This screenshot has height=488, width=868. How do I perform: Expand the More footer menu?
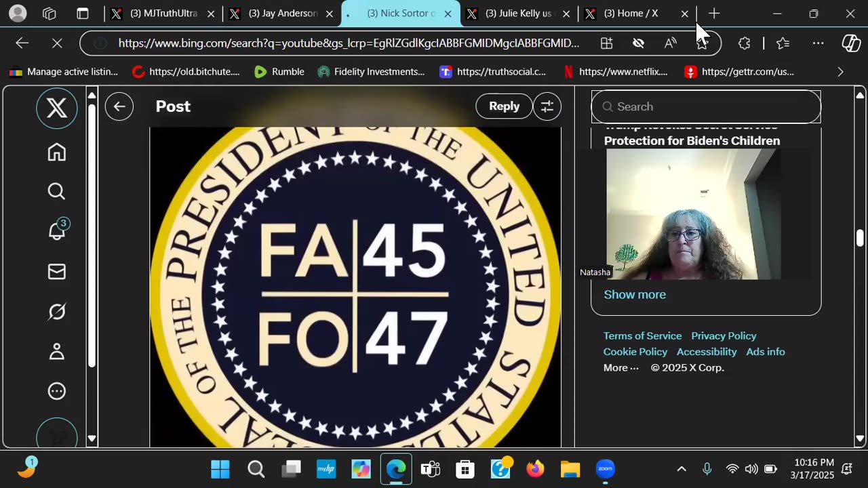click(x=621, y=368)
